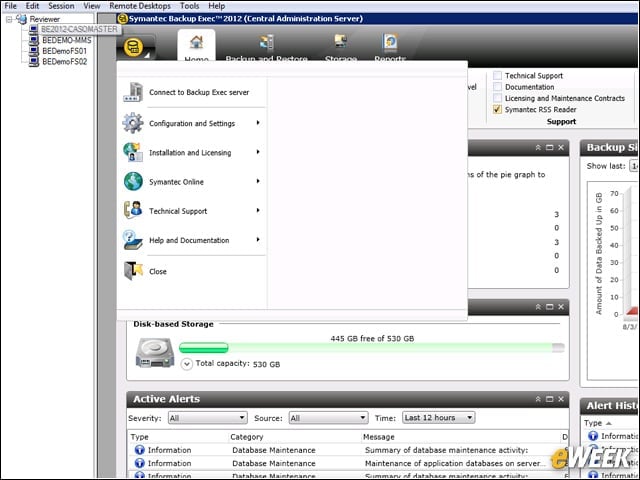Sort alerts by Type column header
The width and height of the screenshot is (640, 480).
pos(140,437)
